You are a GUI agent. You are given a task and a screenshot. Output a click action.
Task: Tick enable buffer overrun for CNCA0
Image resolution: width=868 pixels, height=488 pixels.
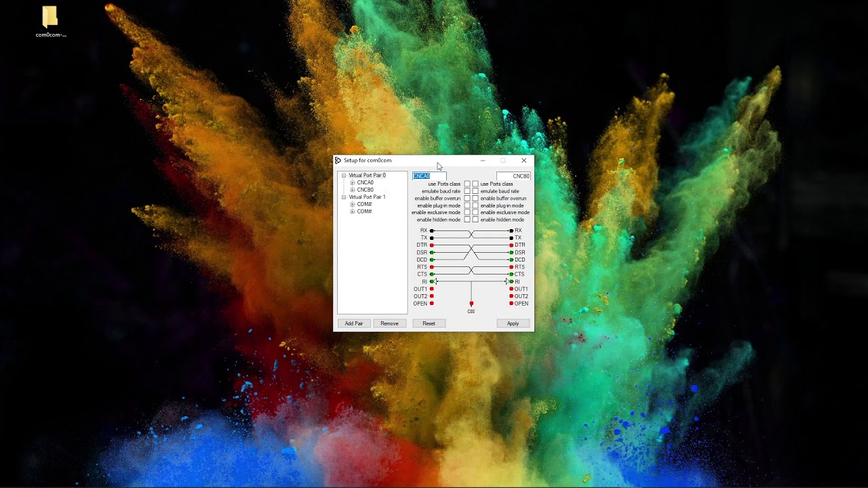tap(467, 199)
